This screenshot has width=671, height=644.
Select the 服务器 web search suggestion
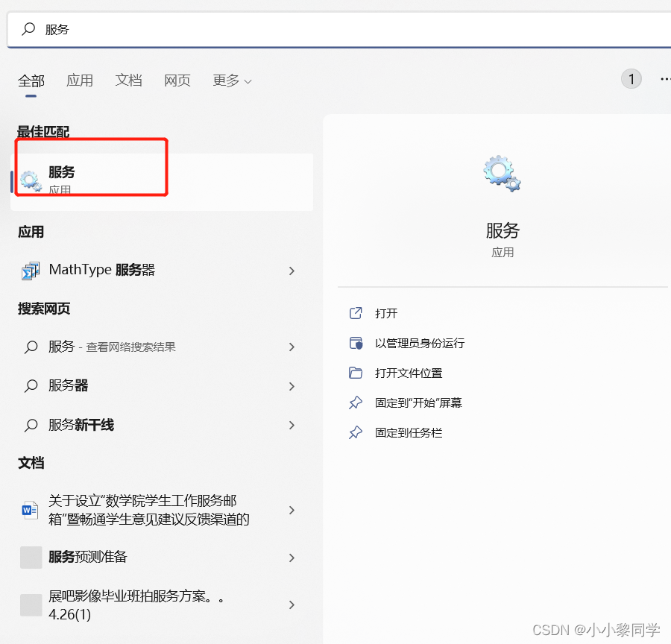point(68,385)
